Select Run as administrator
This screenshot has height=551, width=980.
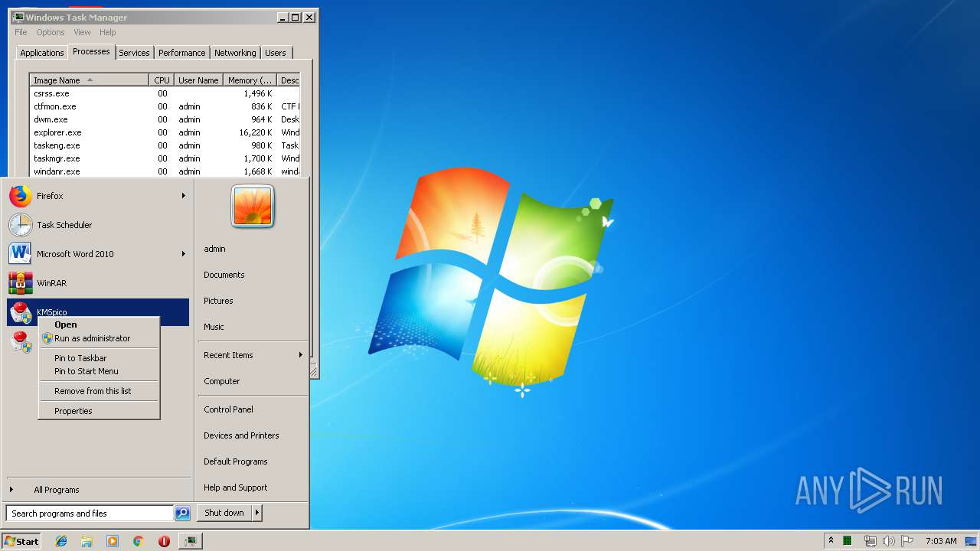[99, 338]
